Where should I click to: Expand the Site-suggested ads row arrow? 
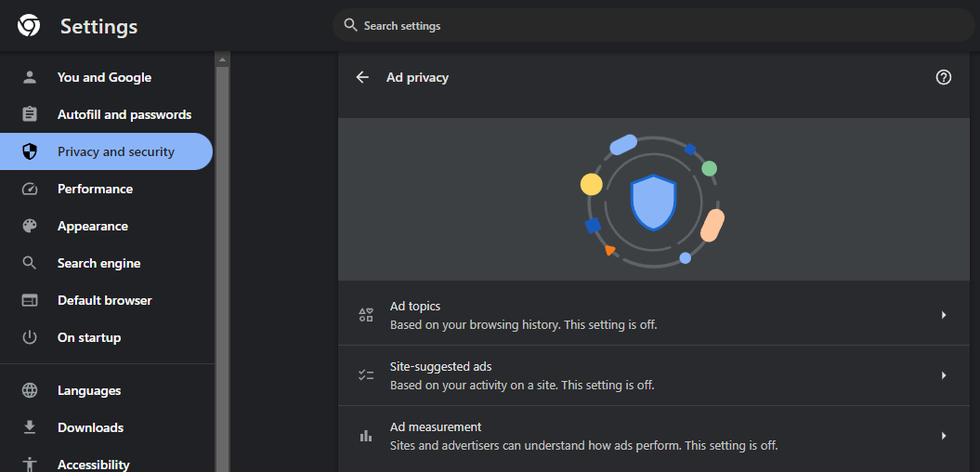(x=943, y=375)
